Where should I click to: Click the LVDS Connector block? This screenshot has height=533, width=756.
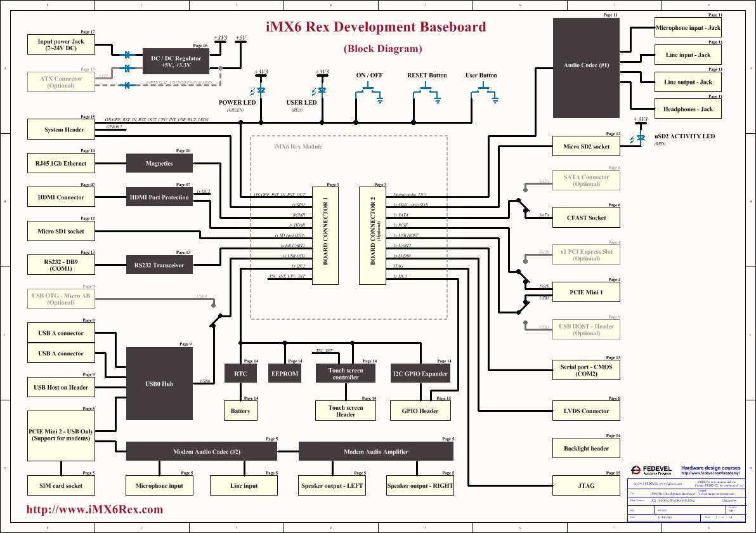pos(586,411)
